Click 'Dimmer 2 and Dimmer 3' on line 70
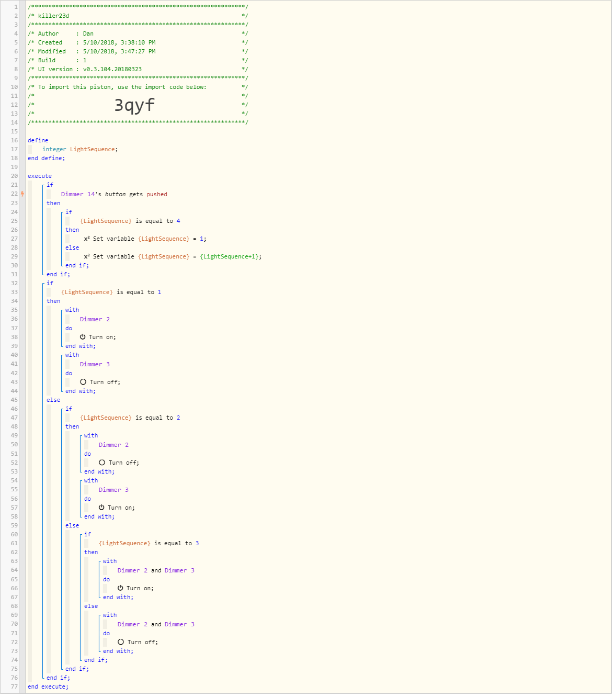 (x=156, y=624)
